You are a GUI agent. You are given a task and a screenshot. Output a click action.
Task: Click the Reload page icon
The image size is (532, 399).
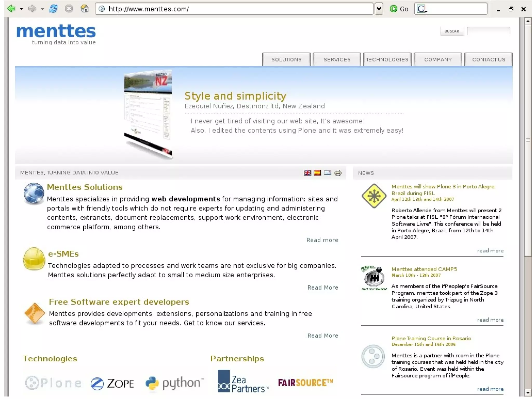point(53,9)
